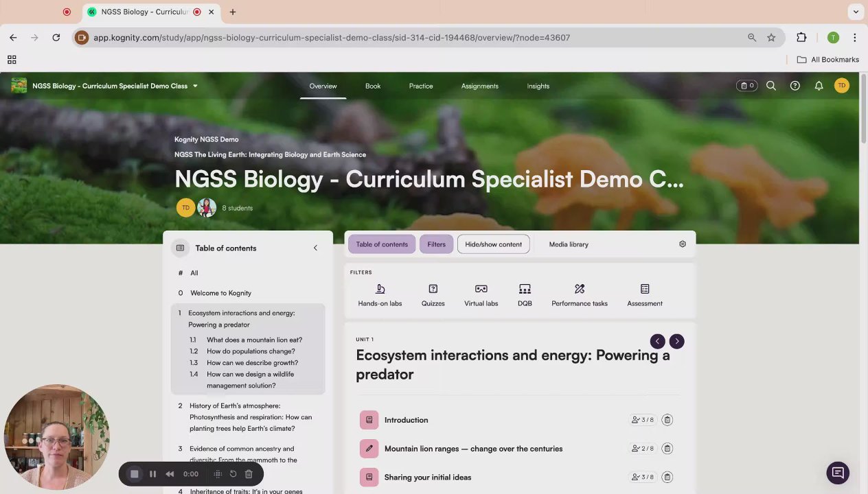Stop the screen recording
The width and height of the screenshot is (868, 494).
[135, 474]
